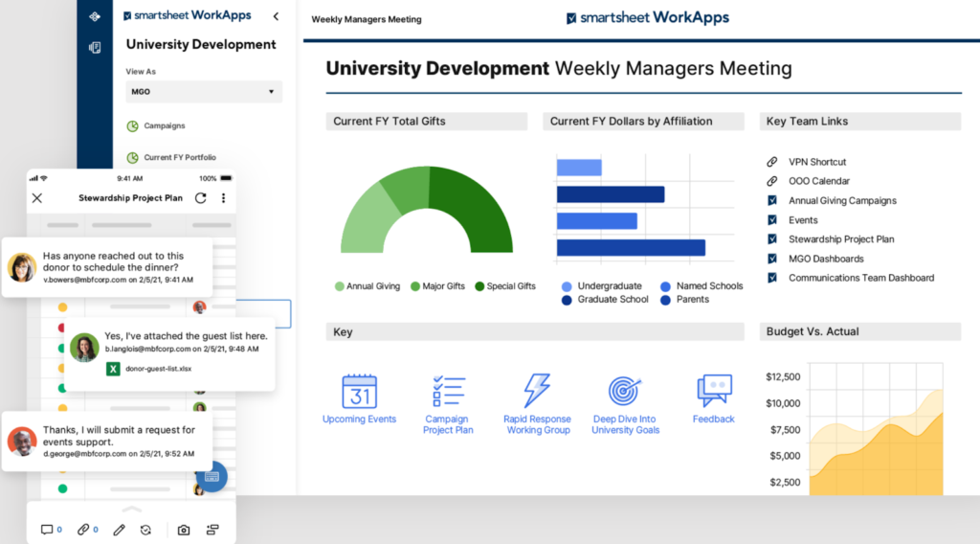Click b.langlois' avatar photo
980x544 pixels.
click(x=84, y=347)
